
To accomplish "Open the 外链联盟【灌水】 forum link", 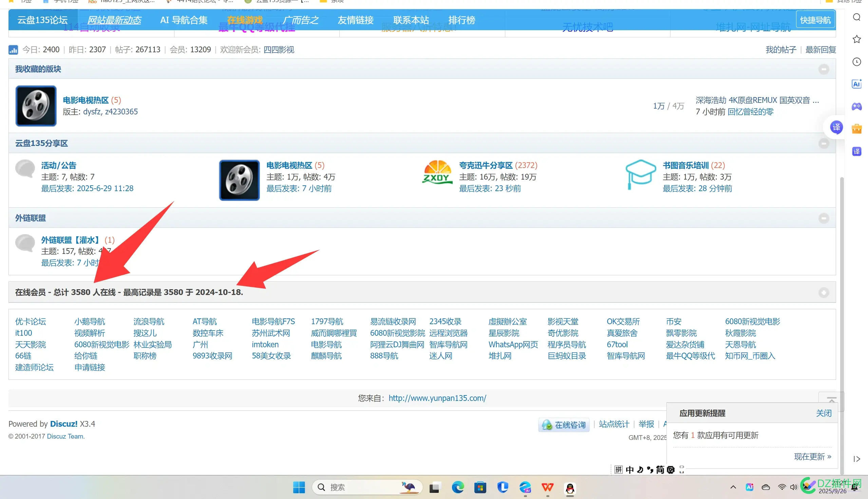I will coord(71,240).
